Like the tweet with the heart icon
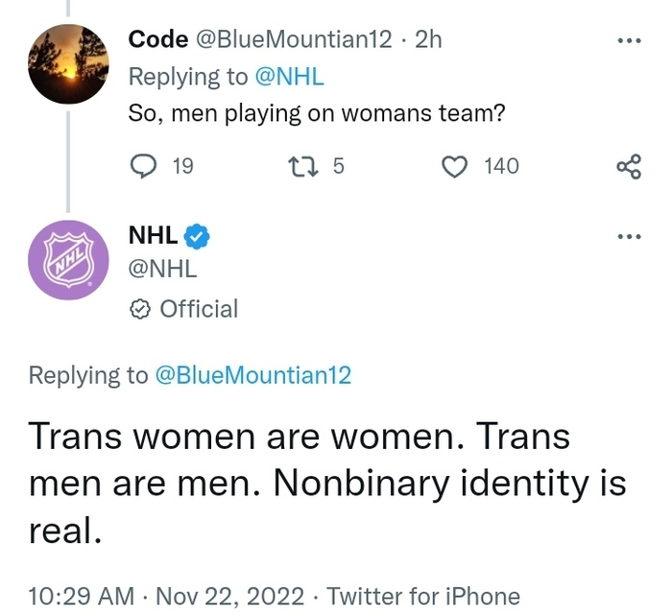Viewport: 672px width, 616px height. (453, 166)
